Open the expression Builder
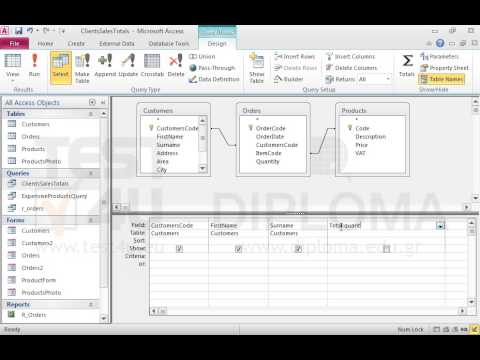 coord(289,79)
